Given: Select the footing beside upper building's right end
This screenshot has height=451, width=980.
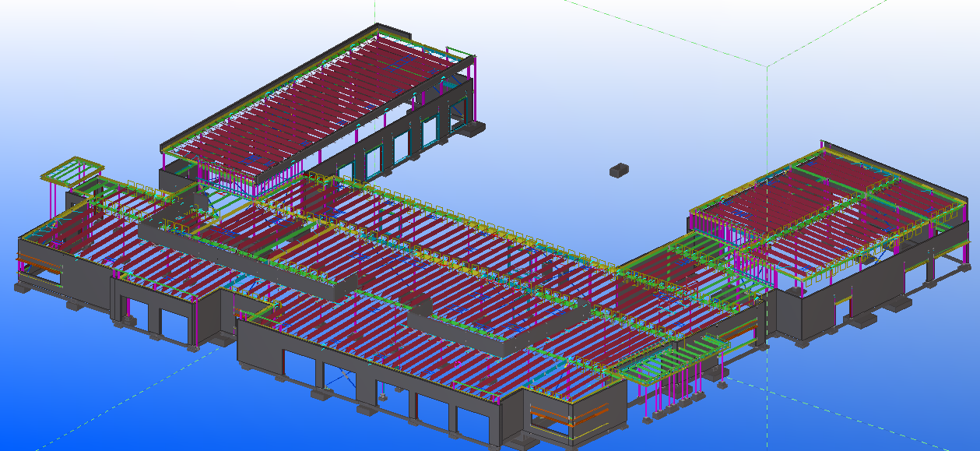Looking at the screenshot, I should point(472,129).
